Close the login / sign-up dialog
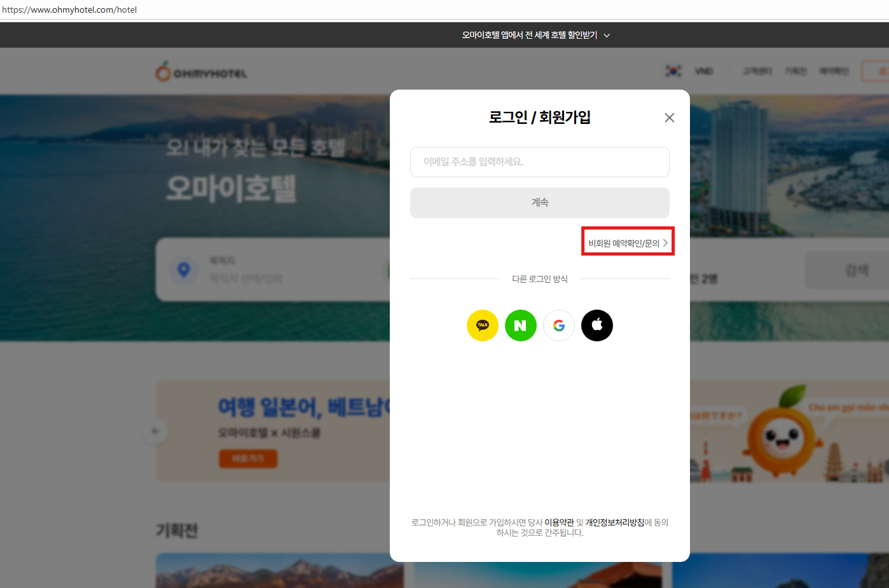The image size is (889, 588). (669, 118)
